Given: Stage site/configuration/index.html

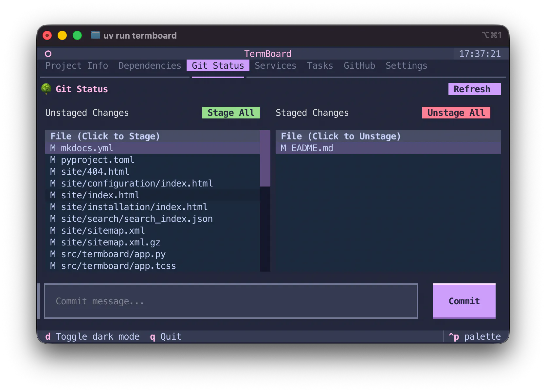Looking at the screenshot, I should pyautogui.click(x=153, y=183).
